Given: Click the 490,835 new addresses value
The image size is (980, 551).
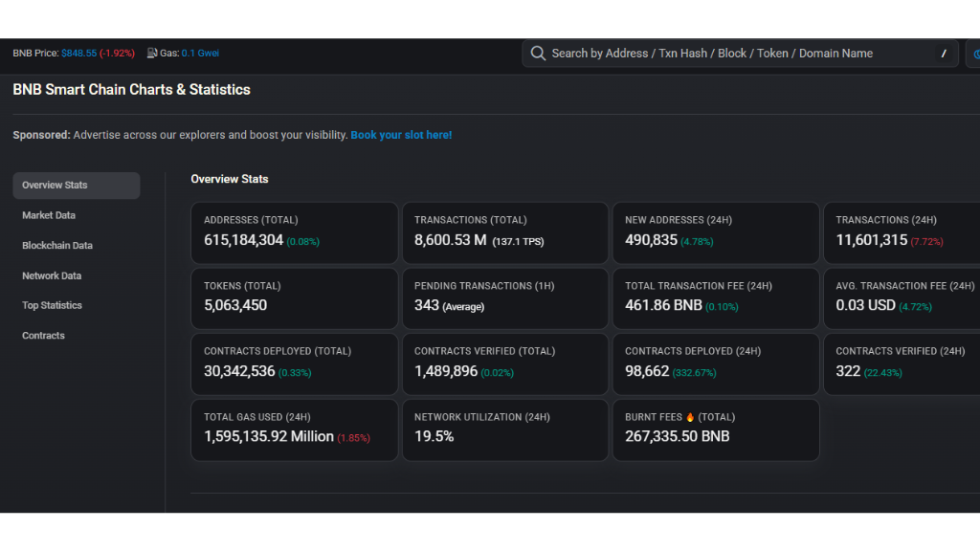Looking at the screenshot, I should point(651,240).
